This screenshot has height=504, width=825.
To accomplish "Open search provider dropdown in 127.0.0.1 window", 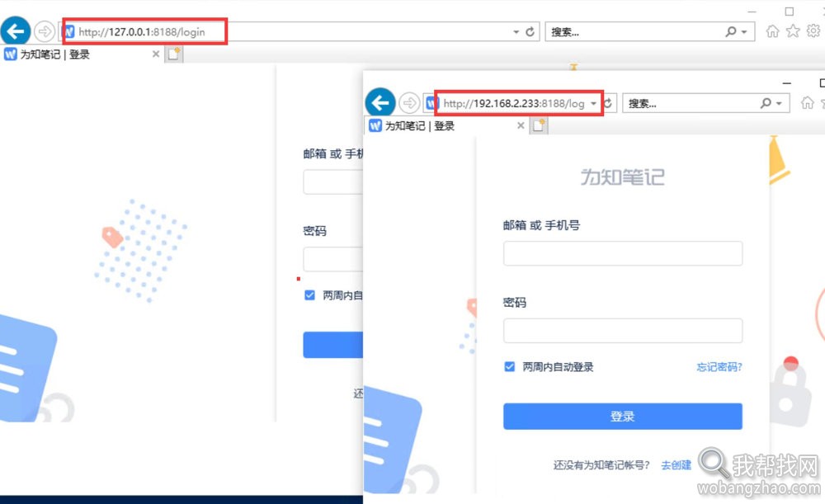I will point(744,32).
